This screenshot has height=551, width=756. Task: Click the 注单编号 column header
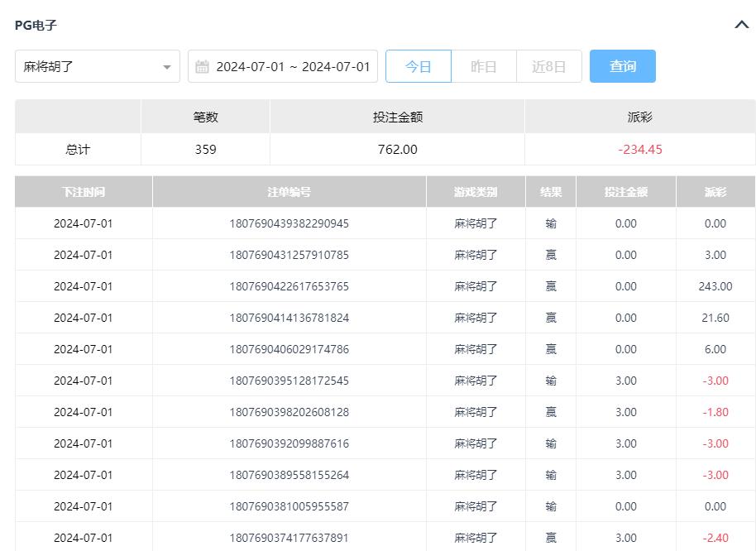(289, 192)
